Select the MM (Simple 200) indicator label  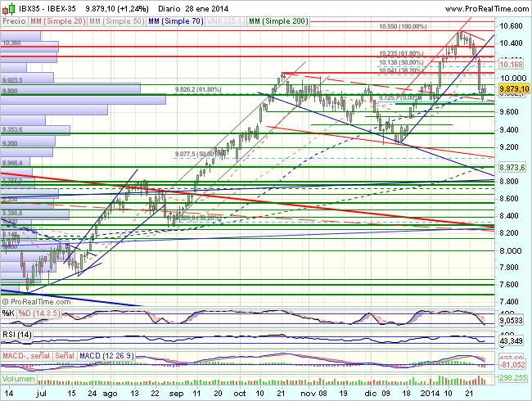(278, 21)
